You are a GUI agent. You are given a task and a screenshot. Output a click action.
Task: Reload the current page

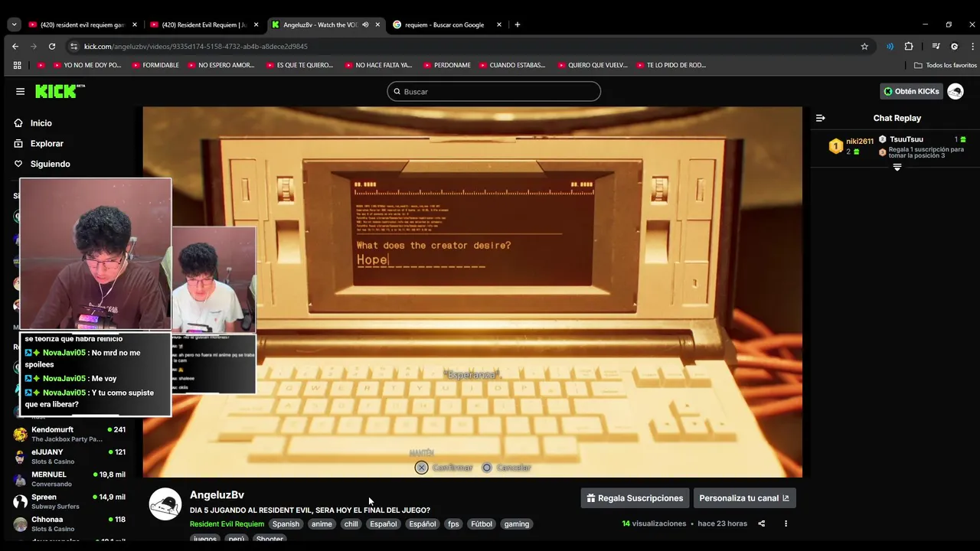(52, 46)
